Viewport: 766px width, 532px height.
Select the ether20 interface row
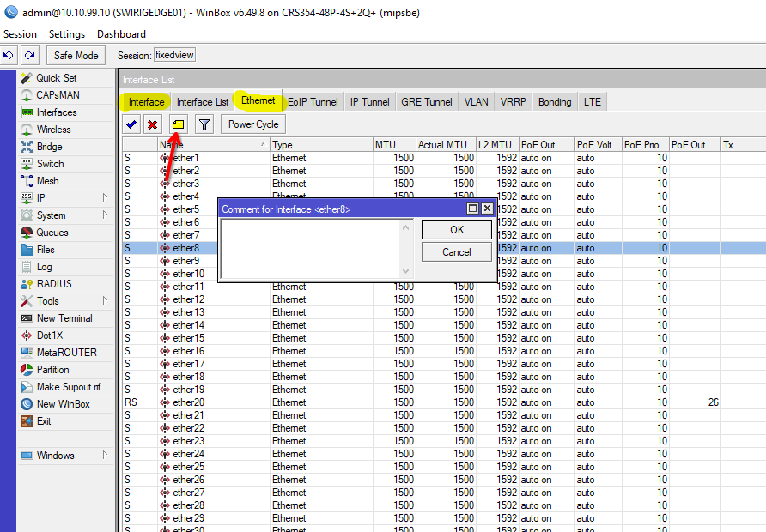coord(189,402)
